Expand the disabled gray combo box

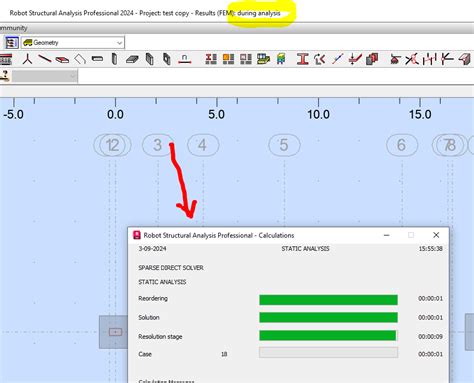pyautogui.click(x=45, y=76)
